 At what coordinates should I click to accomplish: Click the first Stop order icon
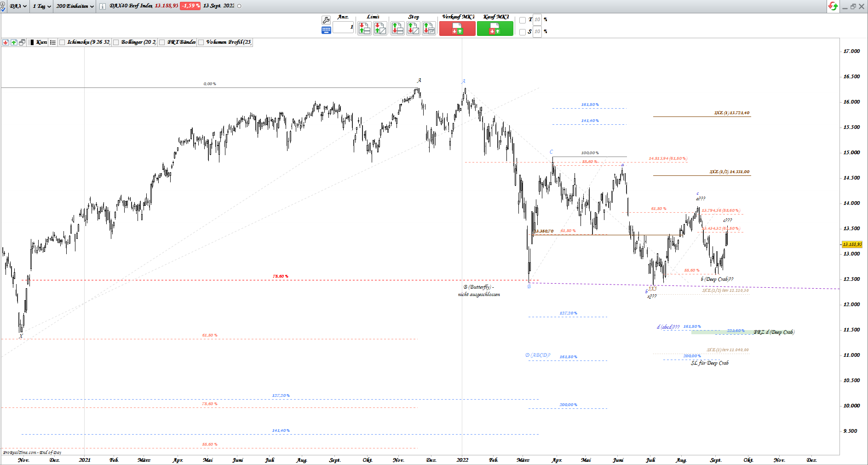point(397,29)
